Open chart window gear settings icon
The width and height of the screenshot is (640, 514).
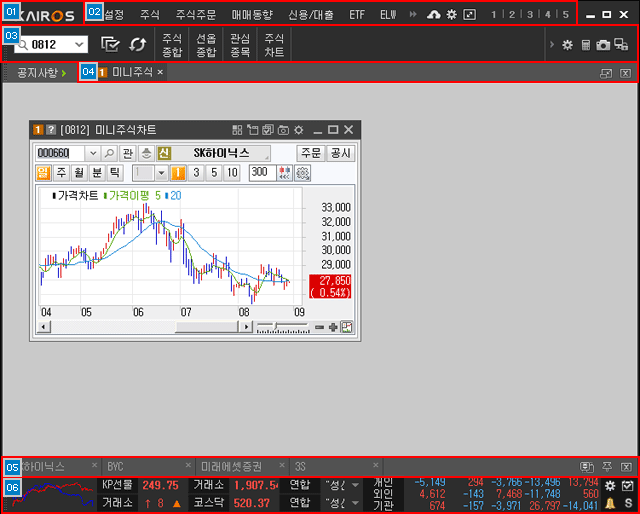point(299,130)
